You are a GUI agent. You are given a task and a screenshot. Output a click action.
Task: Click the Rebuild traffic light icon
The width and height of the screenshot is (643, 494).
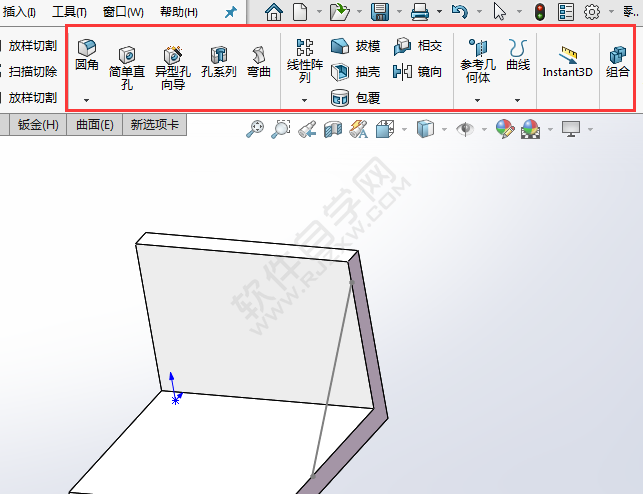coord(540,12)
